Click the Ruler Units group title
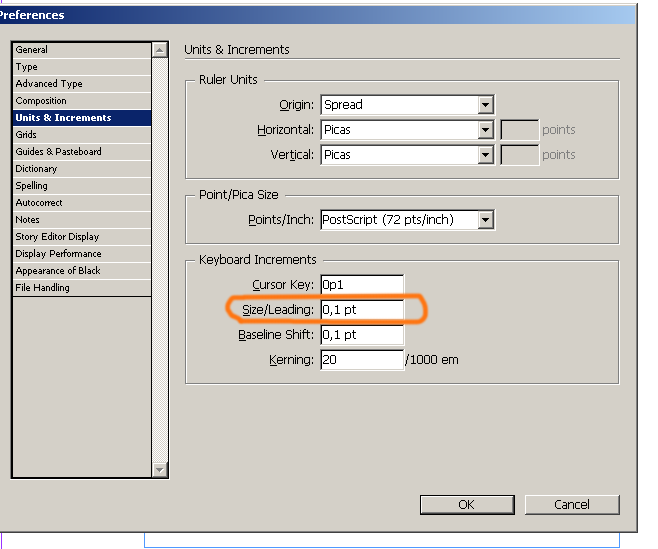This screenshot has height=549, width=658. tap(228, 80)
